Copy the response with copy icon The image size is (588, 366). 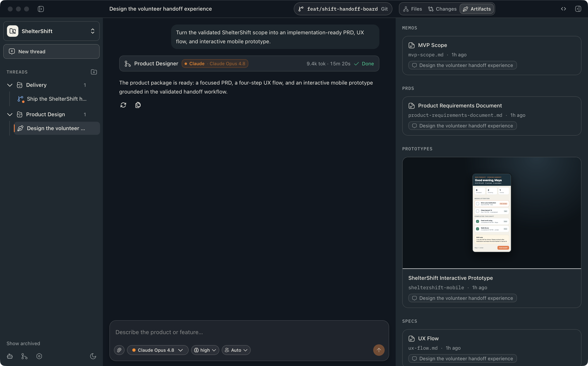138,105
